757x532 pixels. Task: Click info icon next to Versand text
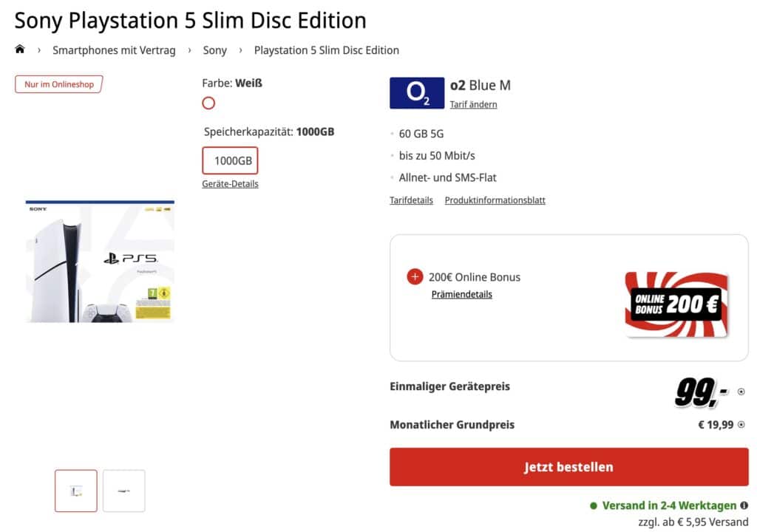(x=744, y=505)
